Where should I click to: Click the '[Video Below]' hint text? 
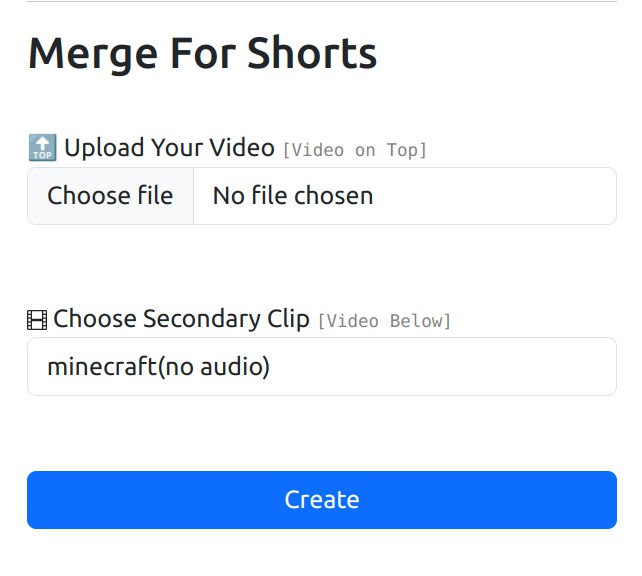coord(384,321)
